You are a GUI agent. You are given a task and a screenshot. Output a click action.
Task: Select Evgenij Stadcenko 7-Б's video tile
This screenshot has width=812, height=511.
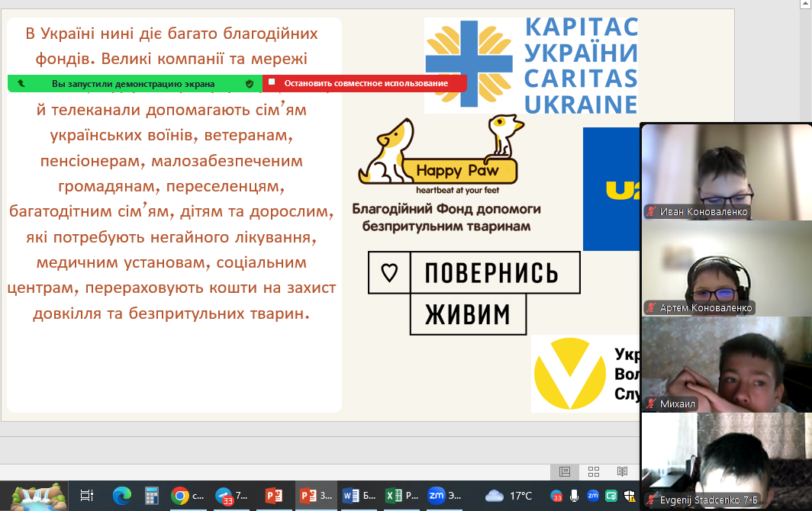pos(727,461)
